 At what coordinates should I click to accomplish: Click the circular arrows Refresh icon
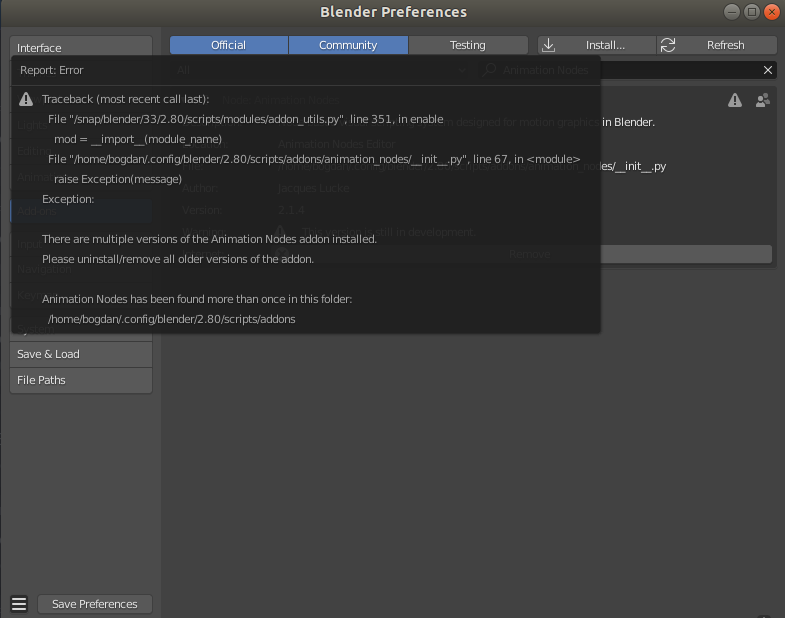[668, 45]
